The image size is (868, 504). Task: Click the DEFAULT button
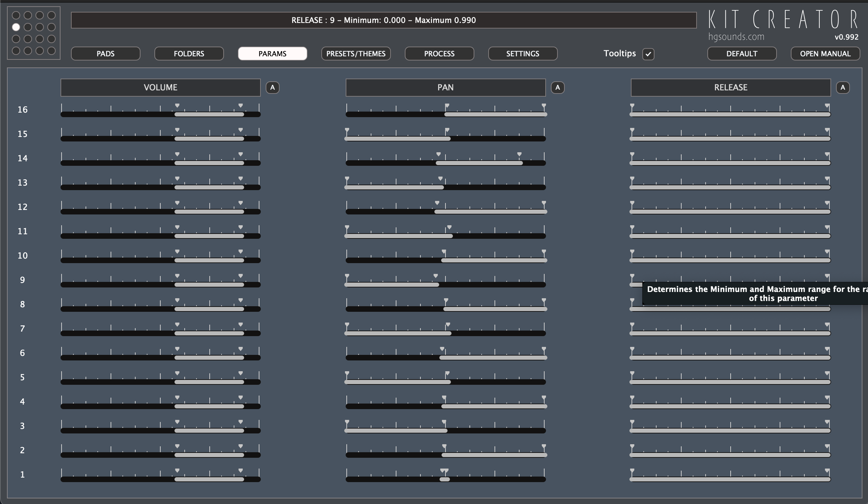[x=742, y=54]
